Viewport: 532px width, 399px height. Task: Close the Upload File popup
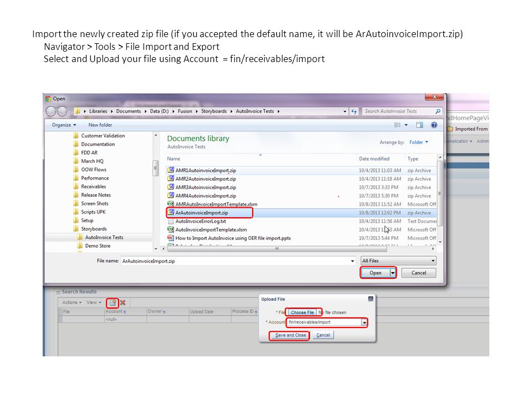pyautogui.click(x=371, y=299)
